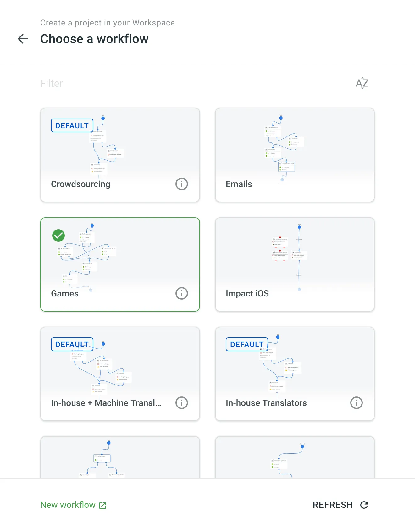The height and width of the screenshot is (532, 415).
Task: View In-house Translators workflow details
Action: click(356, 403)
